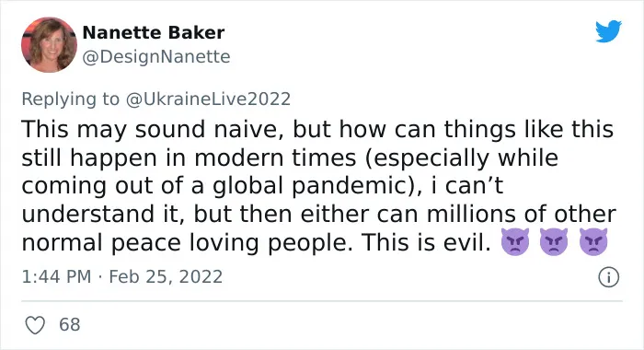The height and width of the screenshot is (350, 644).
Task: Click the words "global pandemic" in tweet
Action: 309,186
